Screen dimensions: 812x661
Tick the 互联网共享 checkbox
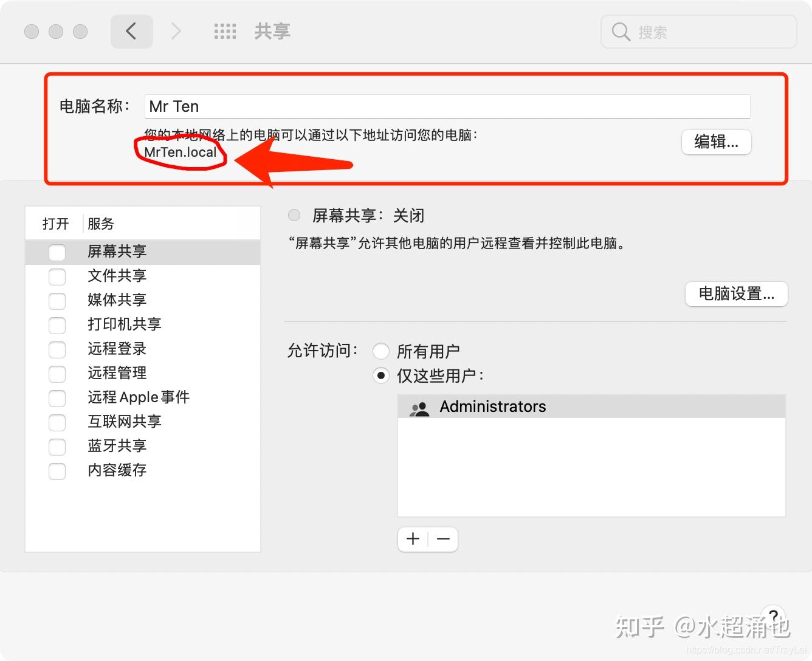coord(57,422)
